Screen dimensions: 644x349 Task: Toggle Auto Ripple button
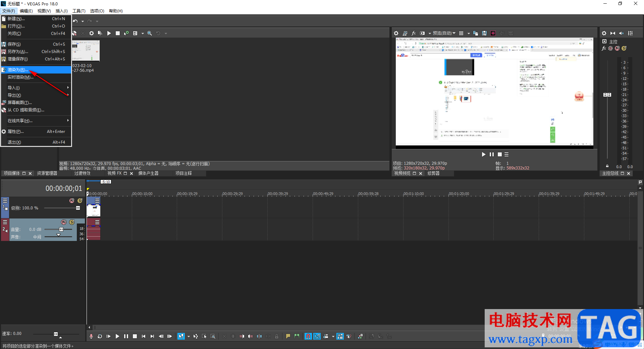326,336
